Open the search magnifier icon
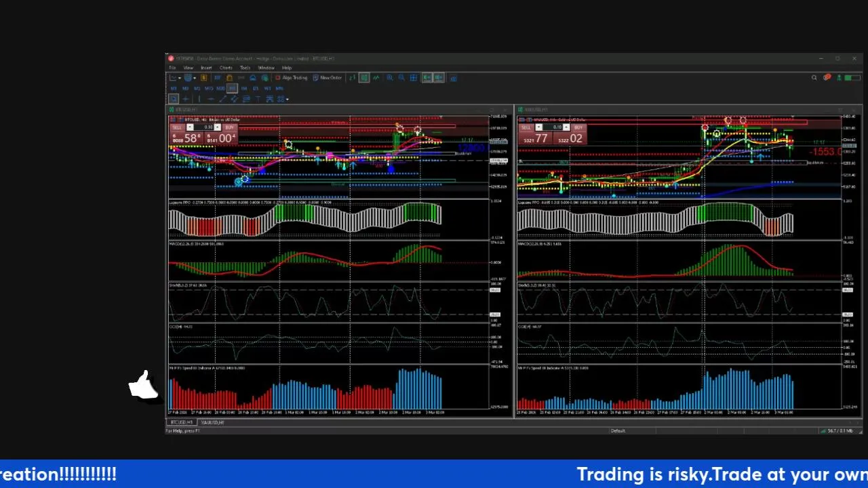Image resolution: width=868 pixels, height=488 pixels. click(814, 78)
